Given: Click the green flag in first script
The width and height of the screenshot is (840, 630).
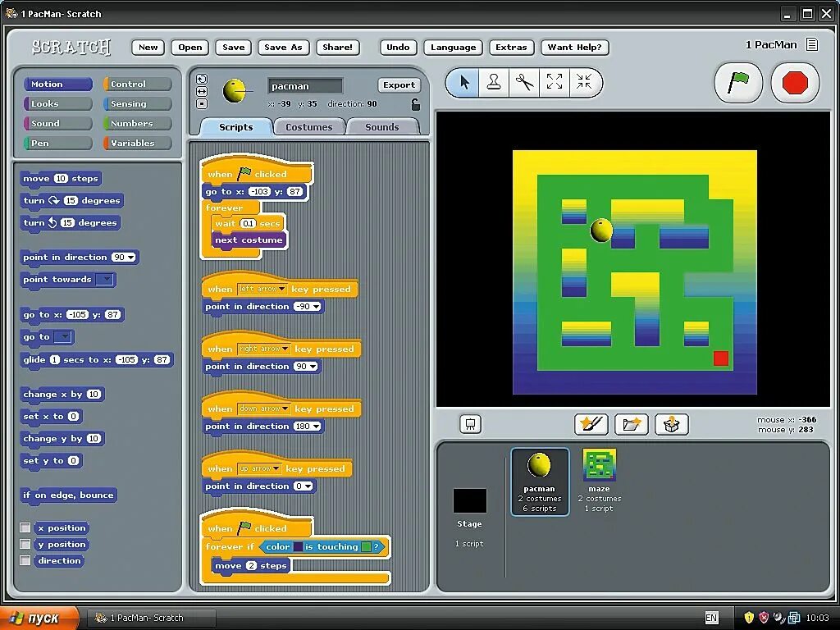Looking at the screenshot, I should 244,172.
